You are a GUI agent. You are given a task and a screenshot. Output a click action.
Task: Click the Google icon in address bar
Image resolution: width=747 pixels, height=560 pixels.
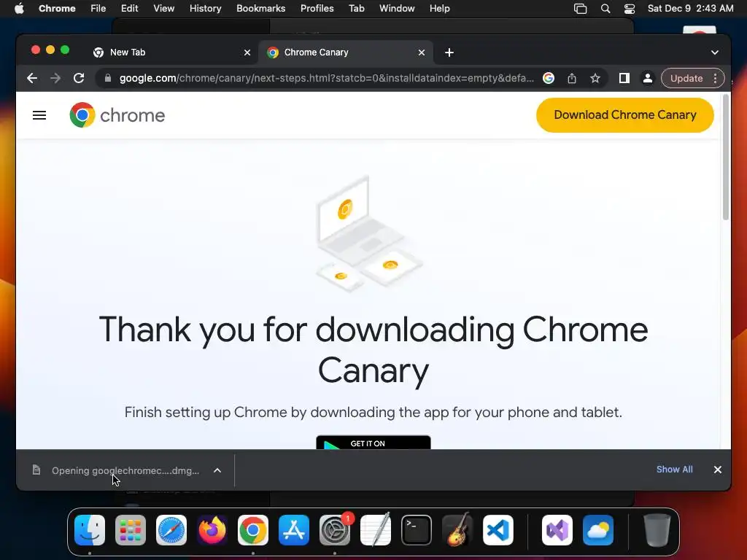click(x=549, y=78)
